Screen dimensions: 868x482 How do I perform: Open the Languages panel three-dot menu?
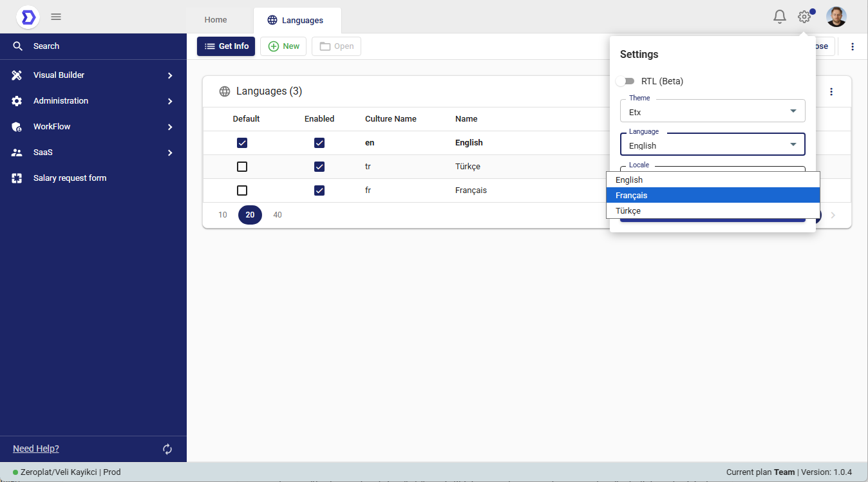pyautogui.click(x=831, y=91)
